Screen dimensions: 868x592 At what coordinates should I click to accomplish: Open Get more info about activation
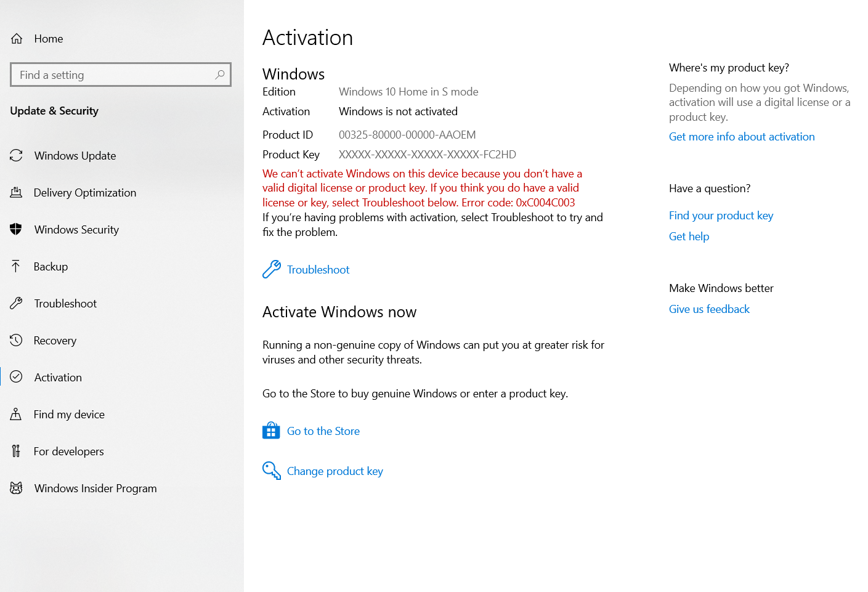[742, 137]
